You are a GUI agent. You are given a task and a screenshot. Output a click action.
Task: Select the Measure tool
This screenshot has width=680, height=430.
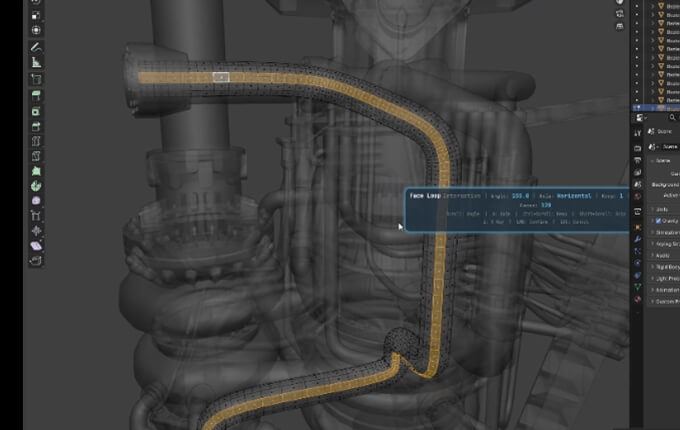(36, 62)
